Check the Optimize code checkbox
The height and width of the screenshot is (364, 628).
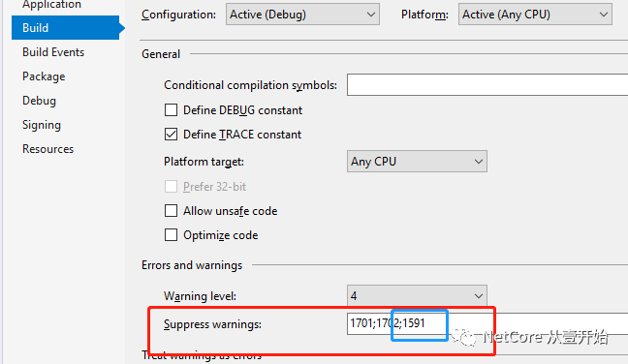tap(171, 235)
